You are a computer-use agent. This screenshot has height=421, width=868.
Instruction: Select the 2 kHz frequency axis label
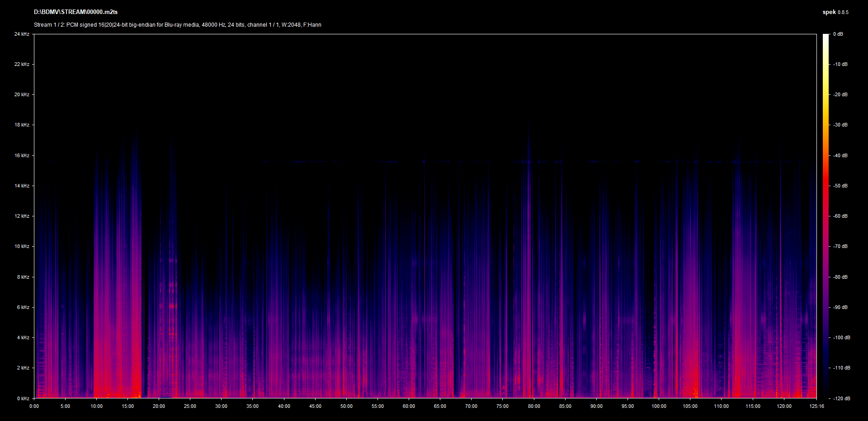23,368
